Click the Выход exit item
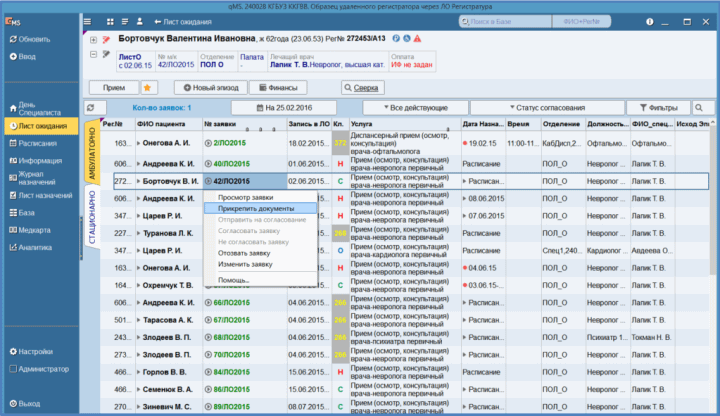720x416 pixels. pos(29,403)
